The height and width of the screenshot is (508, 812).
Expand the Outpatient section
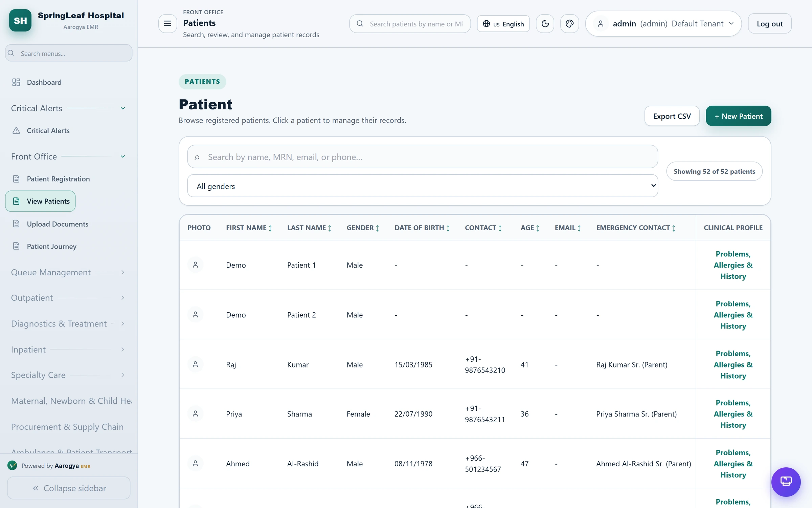(68, 298)
